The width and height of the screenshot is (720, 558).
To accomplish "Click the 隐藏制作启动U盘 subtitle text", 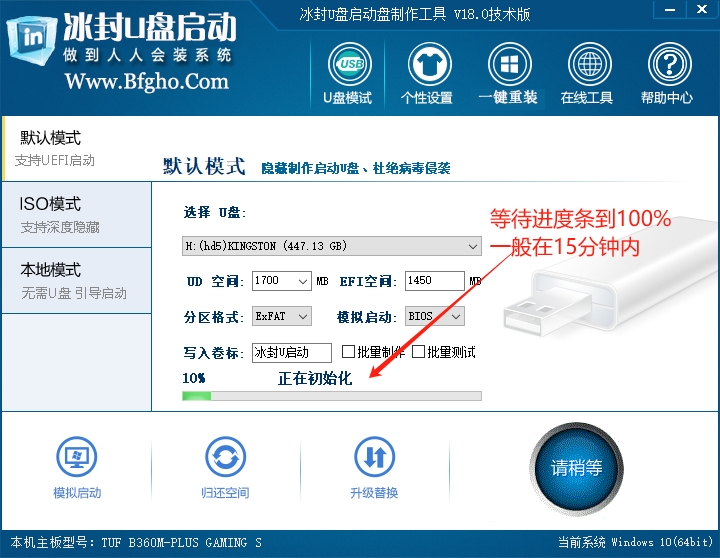I will tap(356, 169).
